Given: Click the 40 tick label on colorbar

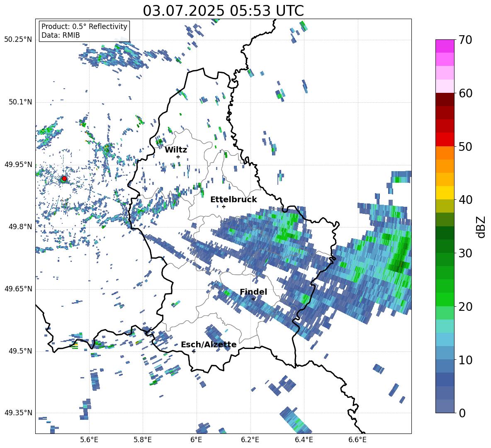Looking at the screenshot, I should [465, 200].
